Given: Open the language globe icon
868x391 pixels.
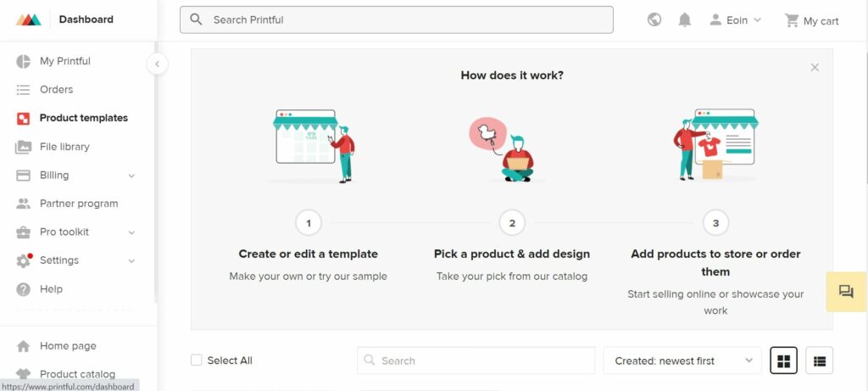Looking at the screenshot, I should pos(654,20).
